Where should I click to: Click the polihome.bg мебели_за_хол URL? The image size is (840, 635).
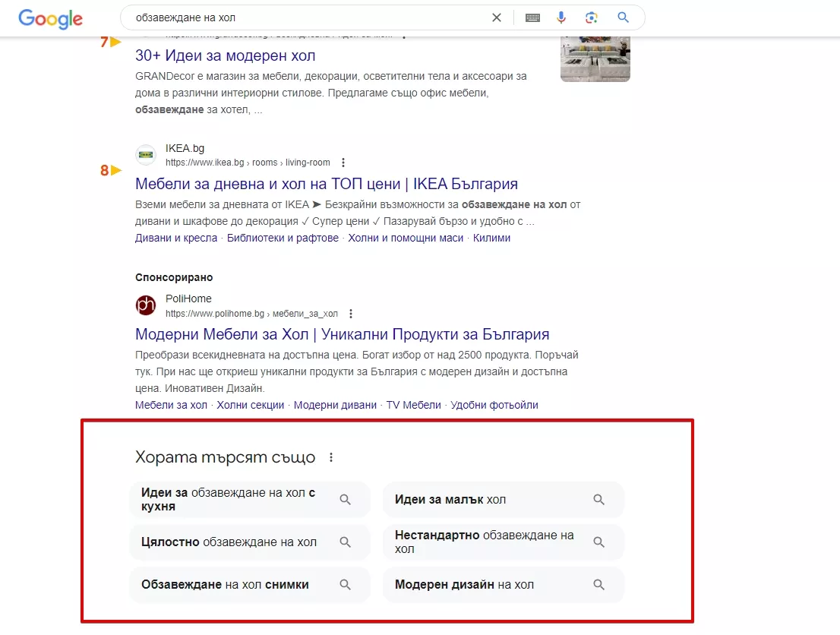[251, 314]
